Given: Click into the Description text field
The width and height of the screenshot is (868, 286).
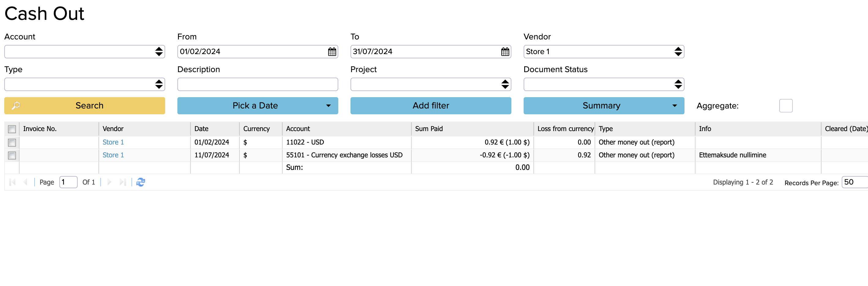Looking at the screenshot, I should [x=258, y=84].
